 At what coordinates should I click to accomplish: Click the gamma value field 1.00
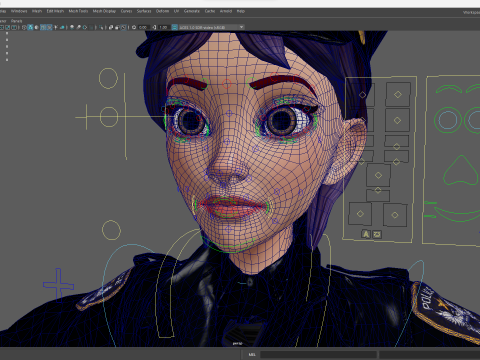[163, 27]
